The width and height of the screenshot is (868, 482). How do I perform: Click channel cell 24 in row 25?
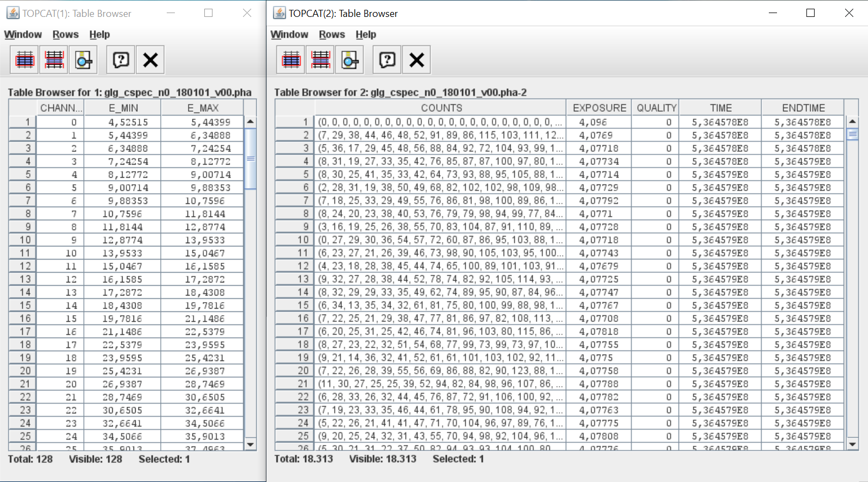(61, 436)
